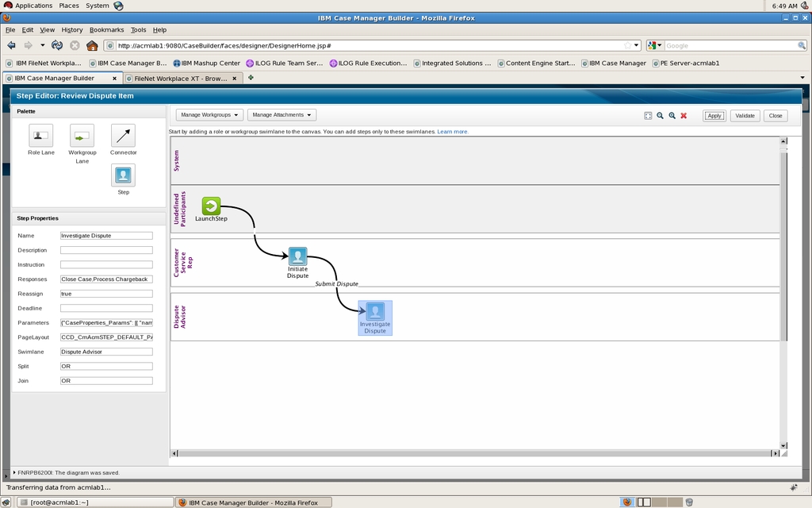This screenshot has height=508, width=812.
Task: Zoom in on the canvas
Action: point(672,116)
